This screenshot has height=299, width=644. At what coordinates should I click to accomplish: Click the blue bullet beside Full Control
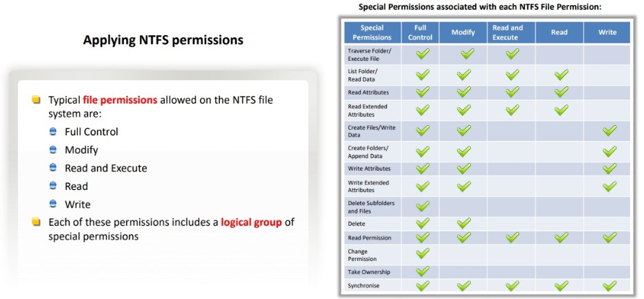click(x=52, y=132)
